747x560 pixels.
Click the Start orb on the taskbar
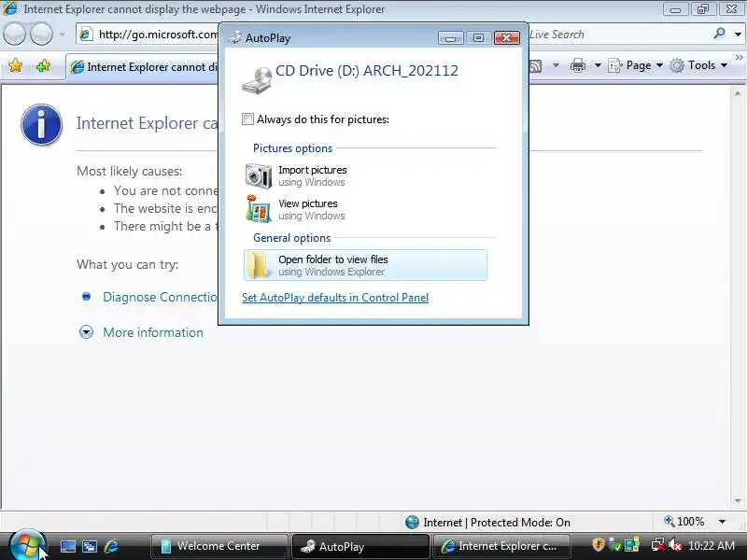pos(28,546)
